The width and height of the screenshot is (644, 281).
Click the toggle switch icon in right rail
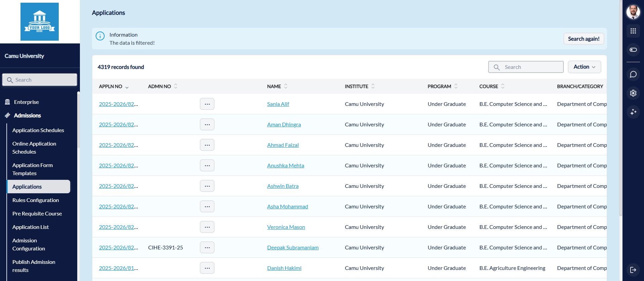click(x=633, y=50)
